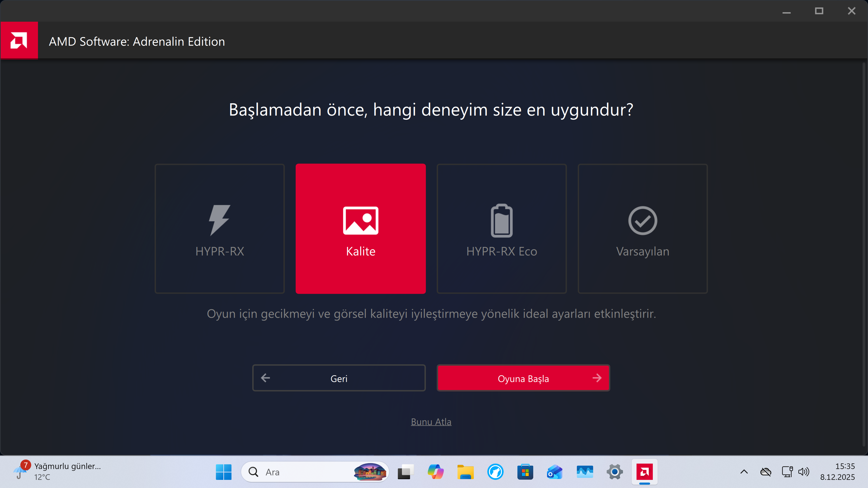Image resolution: width=868 pixels, height=488 pixels.
Task: Open network status tray icon
Action: point(787,472)
